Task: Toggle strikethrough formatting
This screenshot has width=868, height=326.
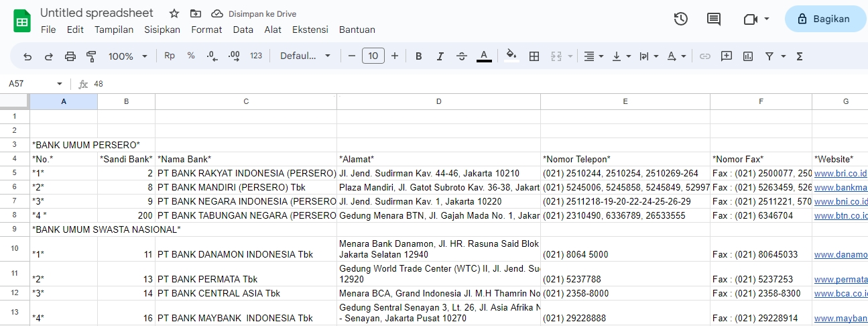Action: coord(462,56)
